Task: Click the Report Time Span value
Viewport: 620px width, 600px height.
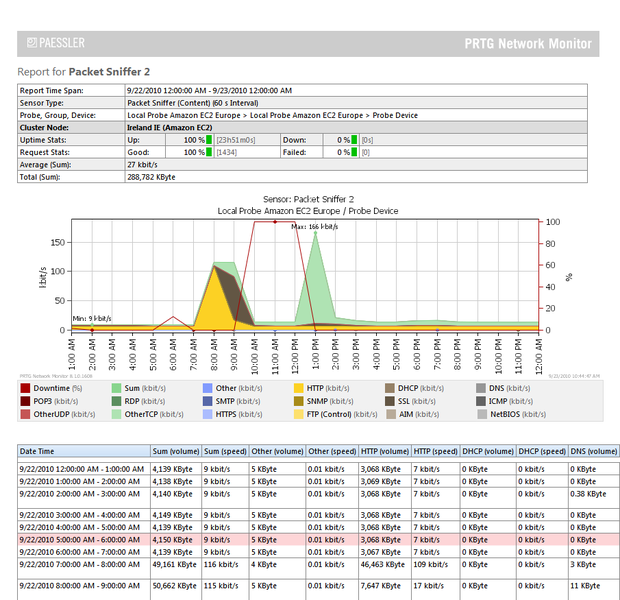Action: point(209,91)
